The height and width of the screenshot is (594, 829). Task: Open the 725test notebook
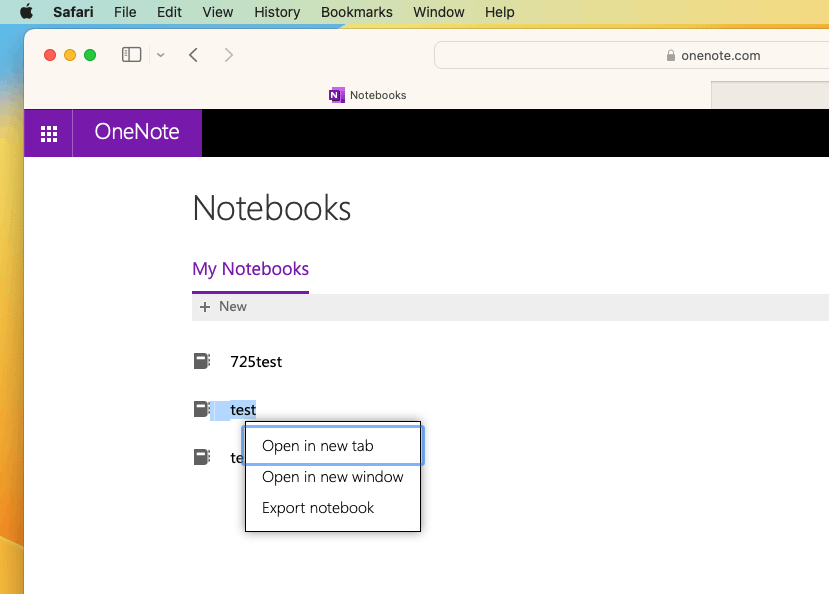pos(256,361)
